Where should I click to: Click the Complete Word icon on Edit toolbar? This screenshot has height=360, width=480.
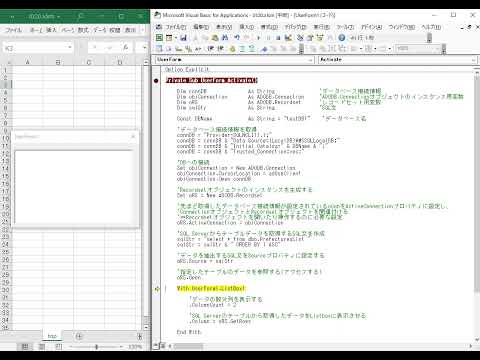tap(198, 49)
